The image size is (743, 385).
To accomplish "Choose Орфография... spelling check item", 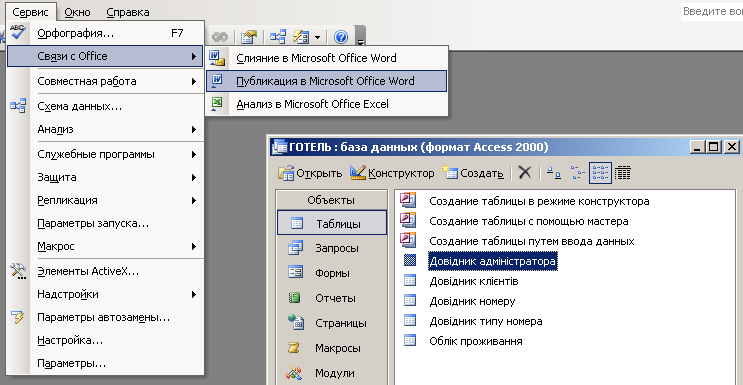I will click(x=105, y=34).
